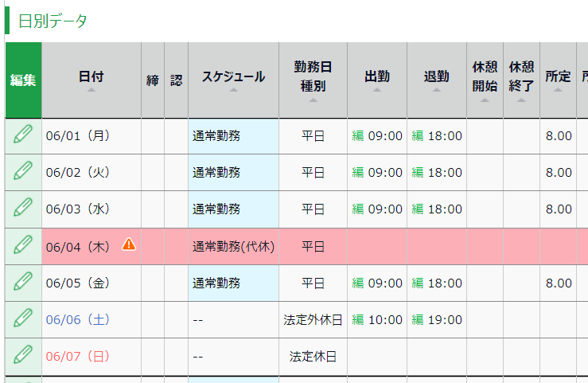
Task: Sort by 休憩開始 column arrow
Action: tap(485, 100)
